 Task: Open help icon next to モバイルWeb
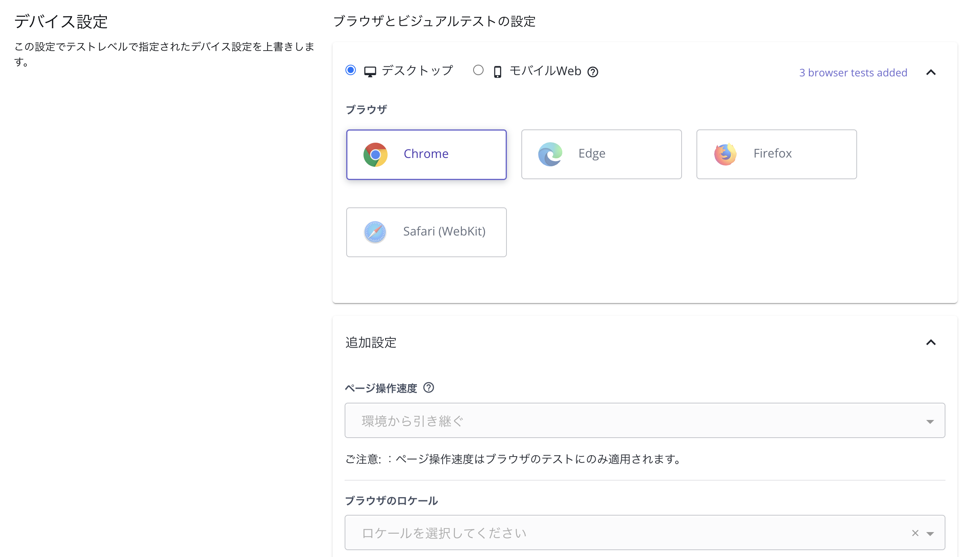[x=593, y=72]
